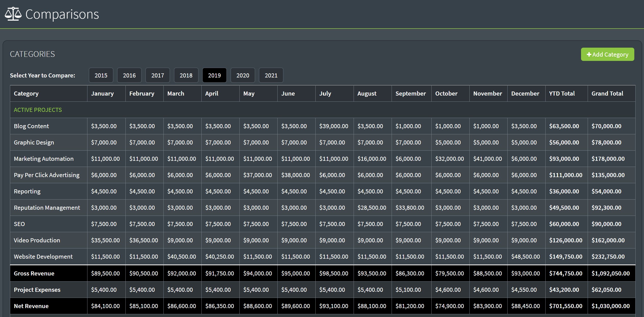Click the Gross Revenue row label
The height and width of the screenshot is (317, 644).
click(x=34, y=273)
